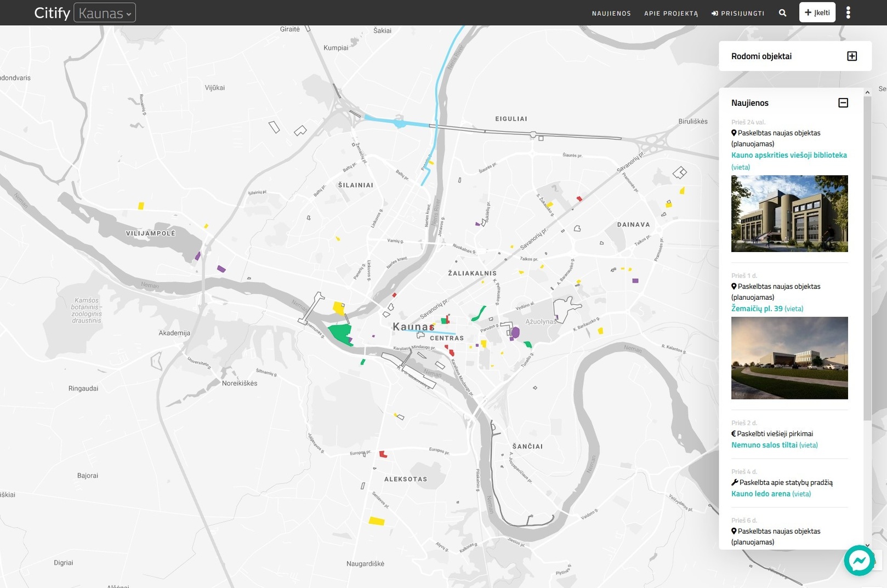Select the red marker near Savanorių pr. north
The height and width of the screenshot is (588, 887).
579,198
